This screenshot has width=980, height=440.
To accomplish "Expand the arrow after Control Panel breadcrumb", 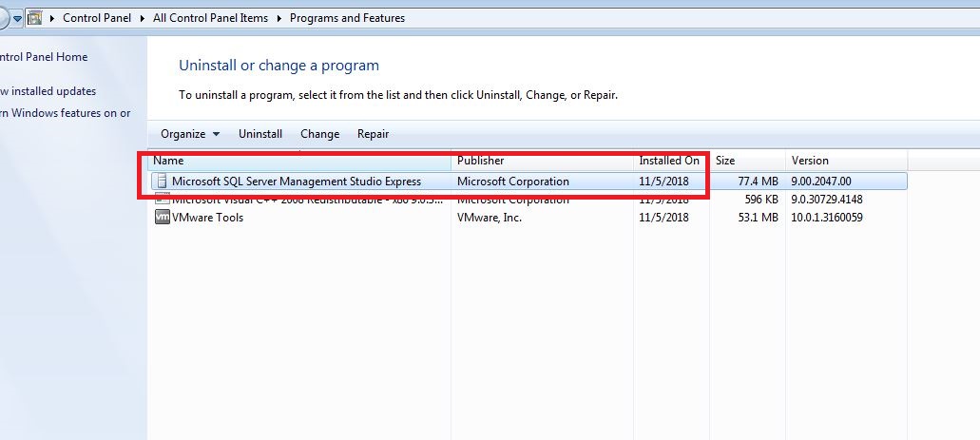I will (144, 18).
